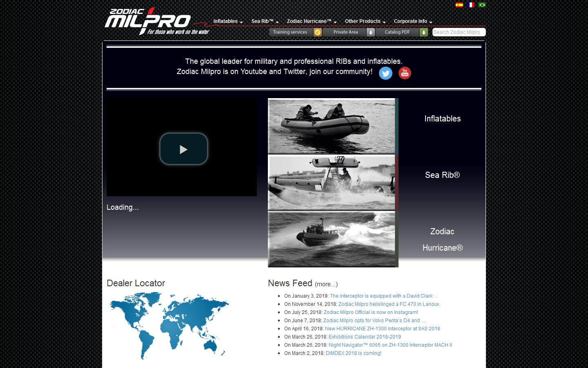Switch site language using the French flag
Image resolution: width=588 pixels, height=368 pixels.
[x=470, y=5]
